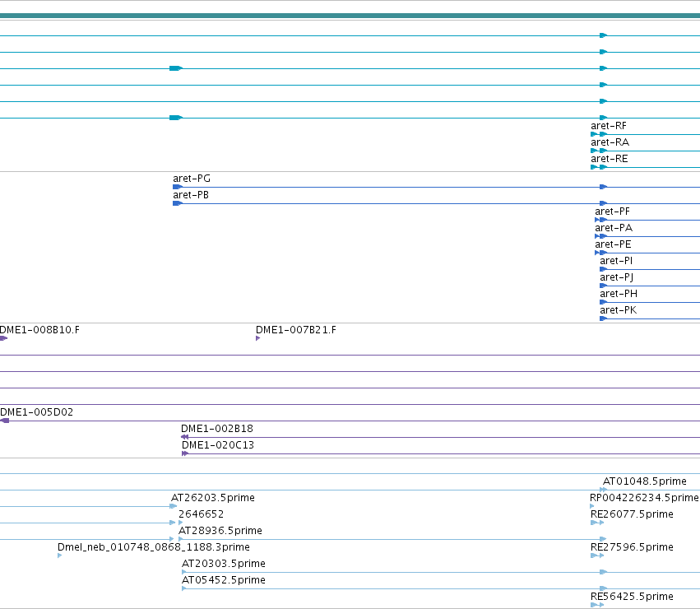Open the RE27596.5prime EST label

tap(632, 547)
